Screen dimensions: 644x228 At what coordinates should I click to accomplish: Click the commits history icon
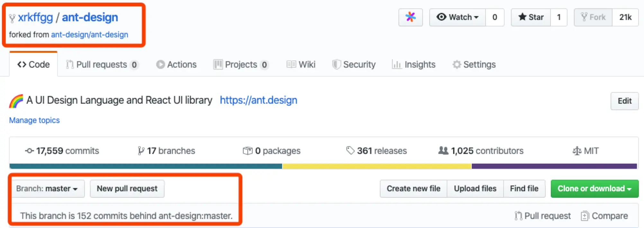[29, 151]
